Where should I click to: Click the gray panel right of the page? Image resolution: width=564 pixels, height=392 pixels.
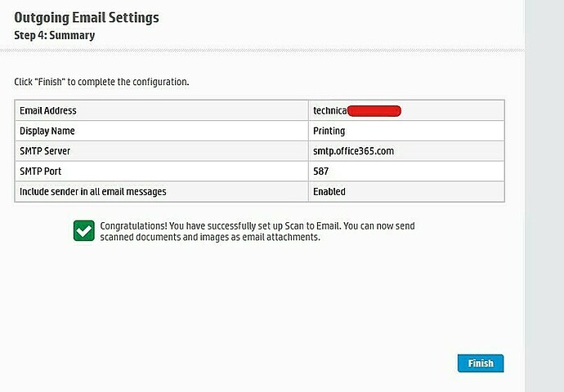544,196
